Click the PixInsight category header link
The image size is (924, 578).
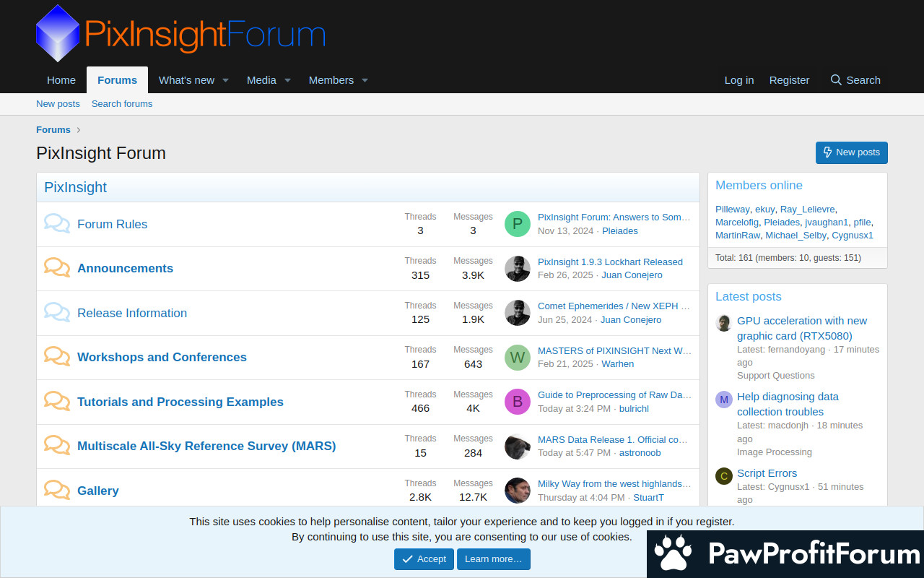pyautogui.click(x=75, y=187)
